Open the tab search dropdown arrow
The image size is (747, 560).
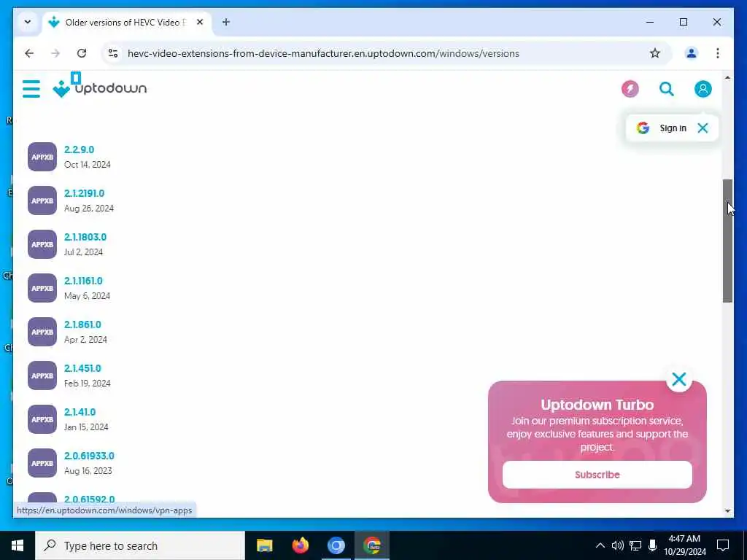pyautogui.click(x=28, y=22)
